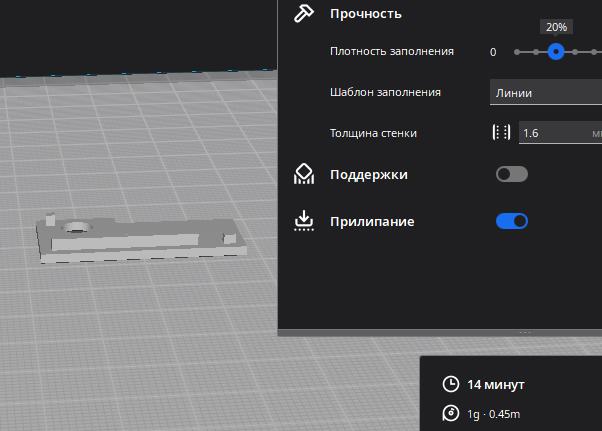Click the 20% infill density slider handle
Screen dimensions: 602x431
[x=556, y=52]
